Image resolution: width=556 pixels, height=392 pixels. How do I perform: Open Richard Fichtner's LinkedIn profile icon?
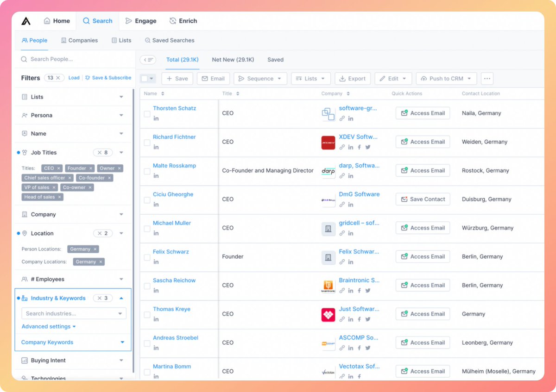click(x=156, y=147)
